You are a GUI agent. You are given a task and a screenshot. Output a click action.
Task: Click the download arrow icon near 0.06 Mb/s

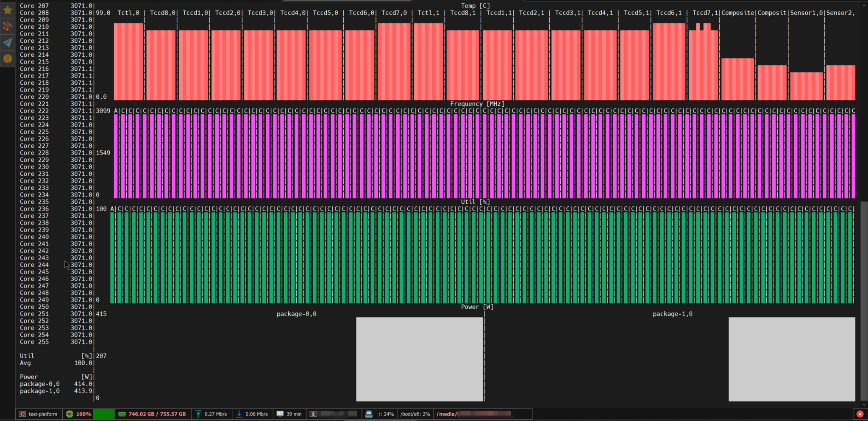239,414
